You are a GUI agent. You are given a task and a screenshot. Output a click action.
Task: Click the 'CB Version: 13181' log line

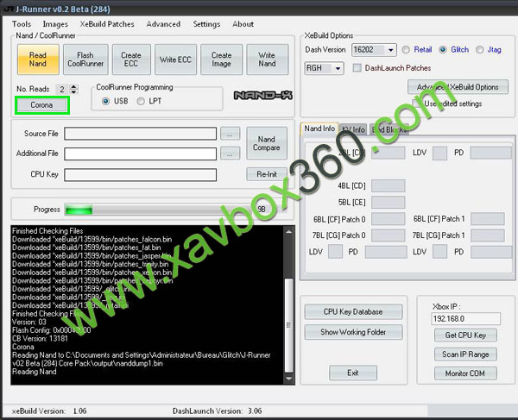[x=40, y=339]
